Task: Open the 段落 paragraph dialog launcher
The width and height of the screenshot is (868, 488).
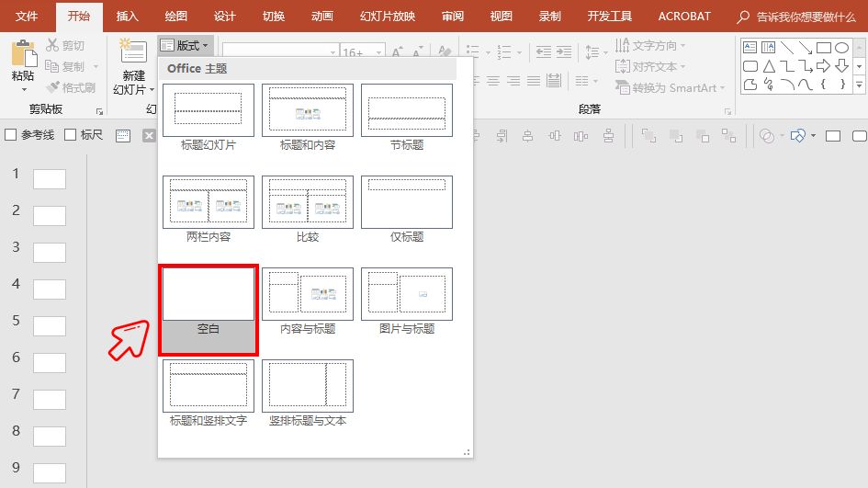Action: [728, 111]
